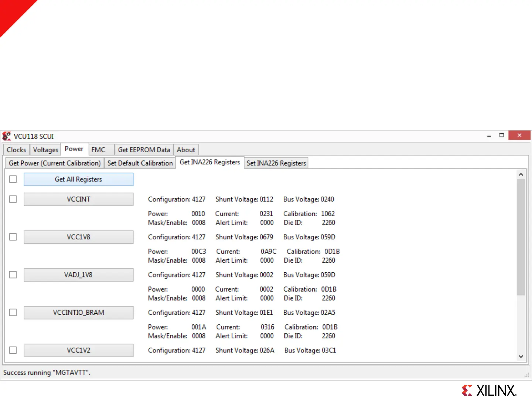Switch to Get Power (Current Calibration) subtab
The width and height of the screenshot is (532, 399).
(55, 163)
